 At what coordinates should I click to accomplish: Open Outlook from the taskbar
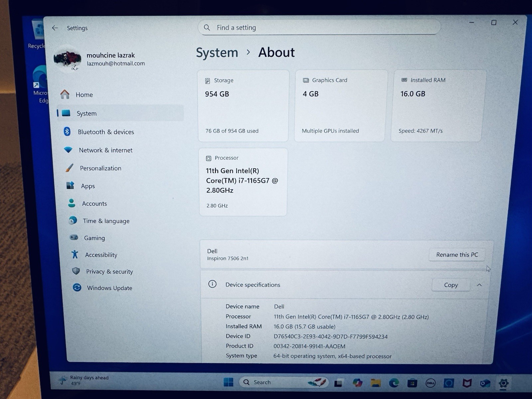[x=485, y=383]
